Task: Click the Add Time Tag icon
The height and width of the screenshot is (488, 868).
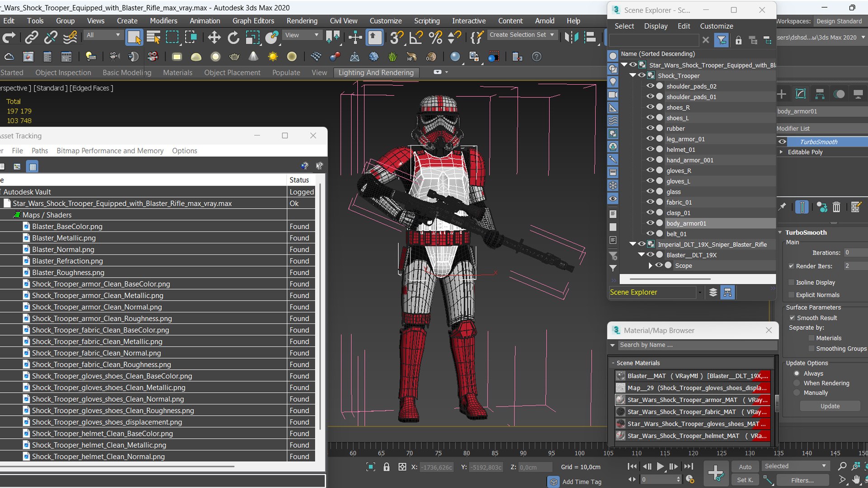Action: point(553,482)
